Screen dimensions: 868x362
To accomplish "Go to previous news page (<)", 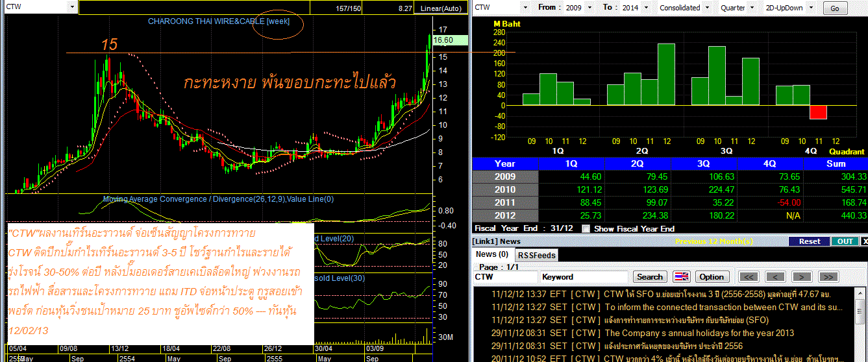I will point(775,277).
